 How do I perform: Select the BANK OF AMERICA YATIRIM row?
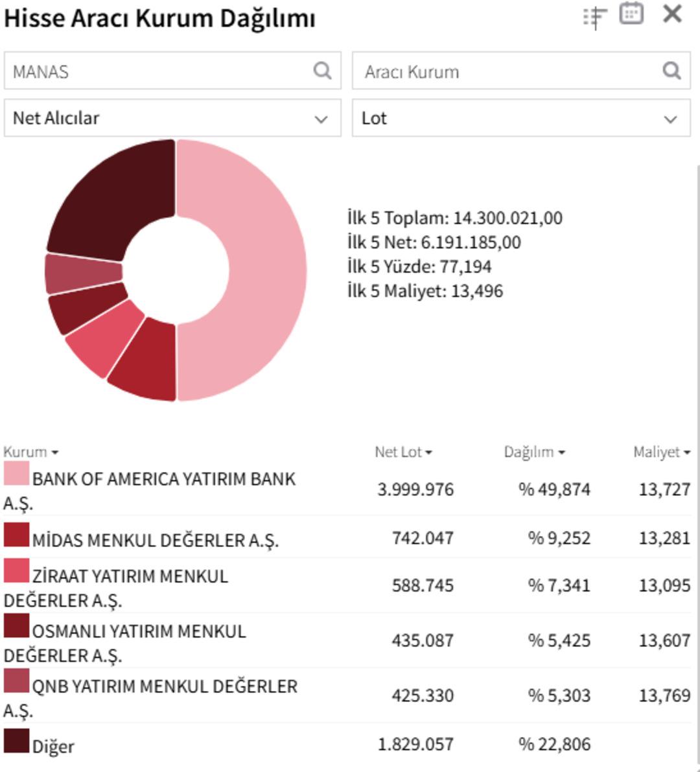[162, 489]
